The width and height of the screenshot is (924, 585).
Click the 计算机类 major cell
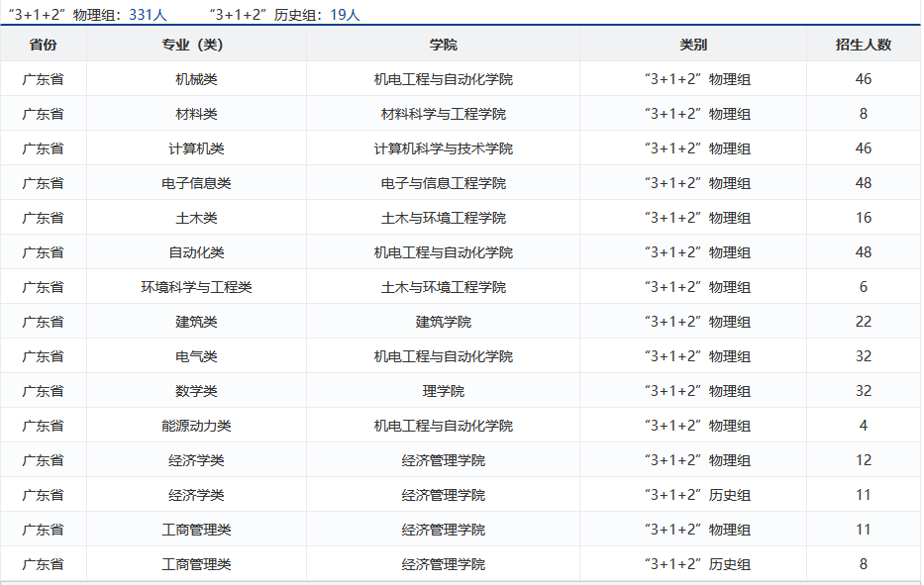[196, 148]
